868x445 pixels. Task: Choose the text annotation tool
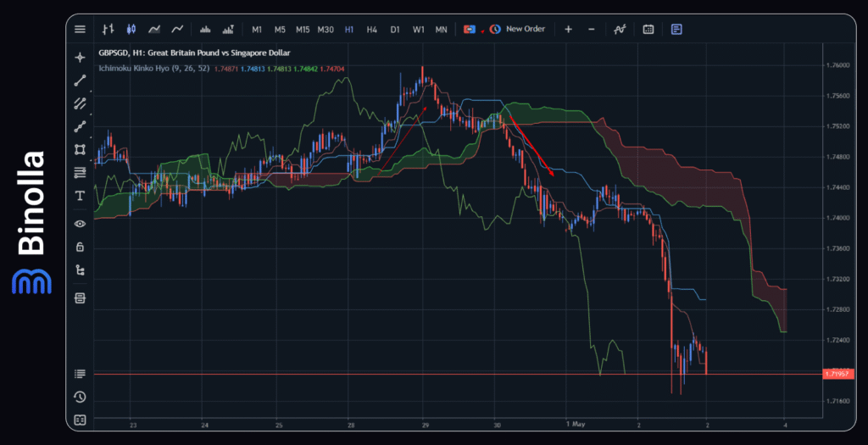point(80,196)
